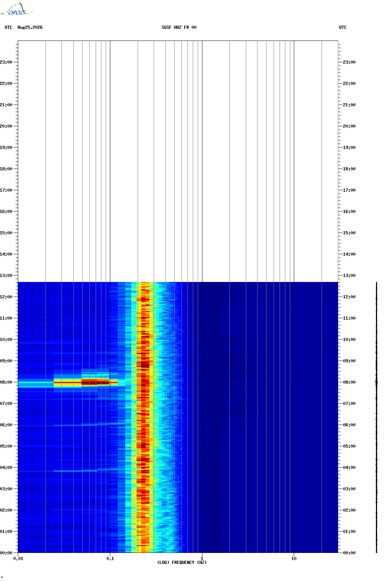392x581 pixels.
Task: Click the right-side 03:00 time tick label
Action: pyautogui.click(x=349, y=489)
